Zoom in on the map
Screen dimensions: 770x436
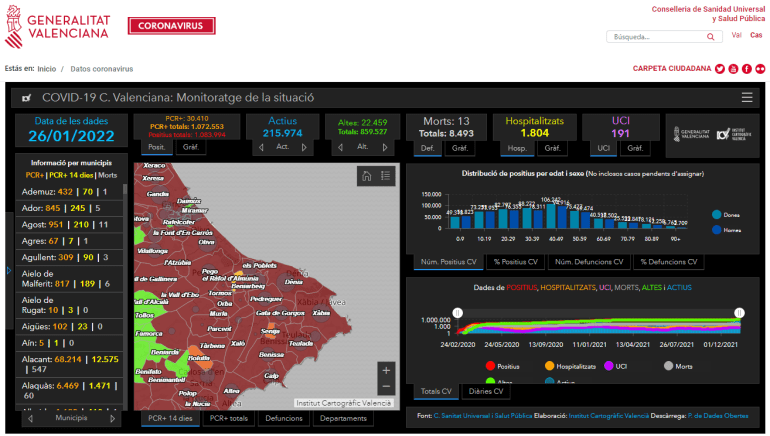pos(386,369)
